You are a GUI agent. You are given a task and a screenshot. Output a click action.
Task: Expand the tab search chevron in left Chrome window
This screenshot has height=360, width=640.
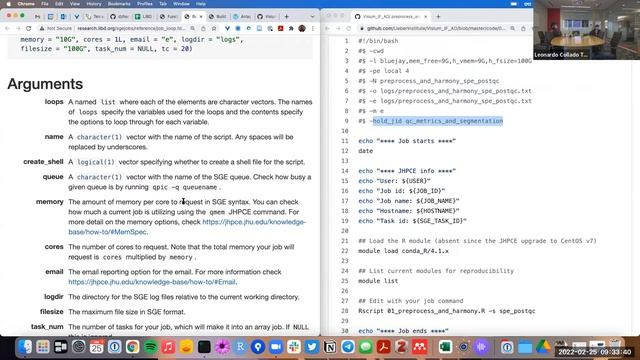pyautogui.click(x=312, y=17)
